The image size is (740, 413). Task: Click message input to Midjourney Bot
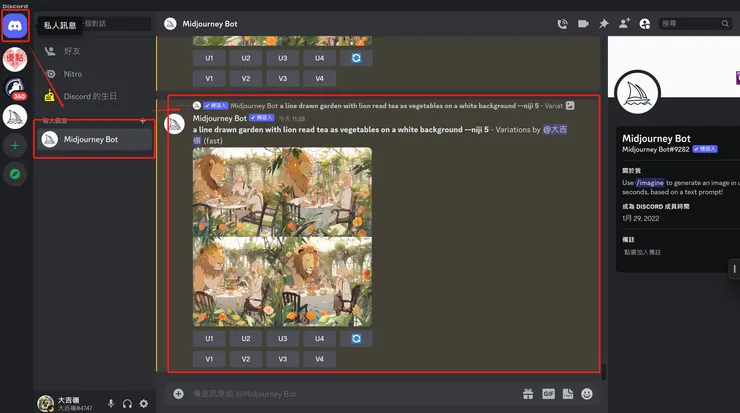point(354,394)
